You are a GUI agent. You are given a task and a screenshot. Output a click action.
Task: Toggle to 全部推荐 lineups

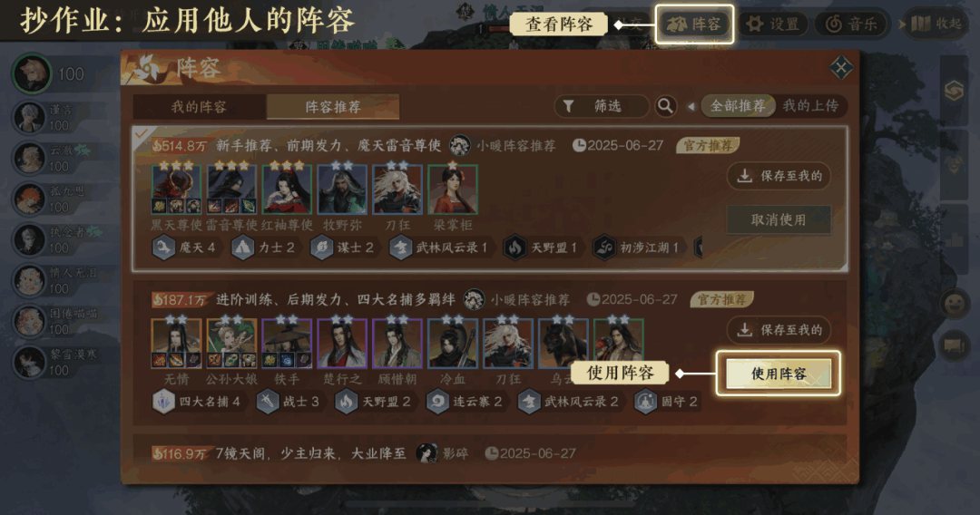[738, 106]
